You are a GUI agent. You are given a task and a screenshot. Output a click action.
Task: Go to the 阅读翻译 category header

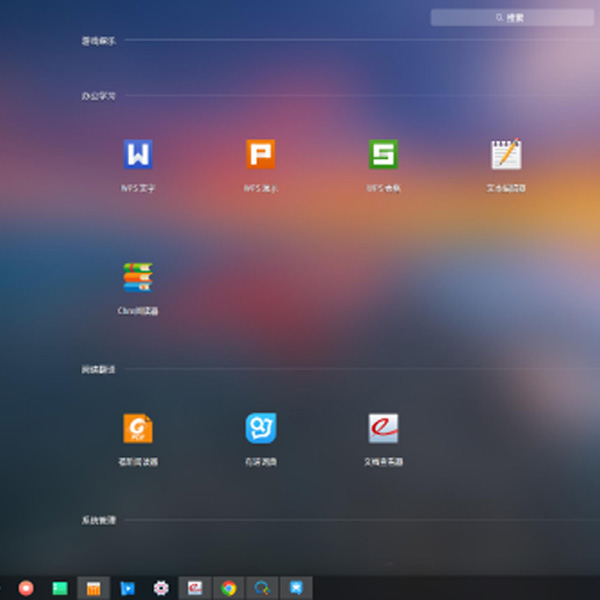tap(99, 369)
